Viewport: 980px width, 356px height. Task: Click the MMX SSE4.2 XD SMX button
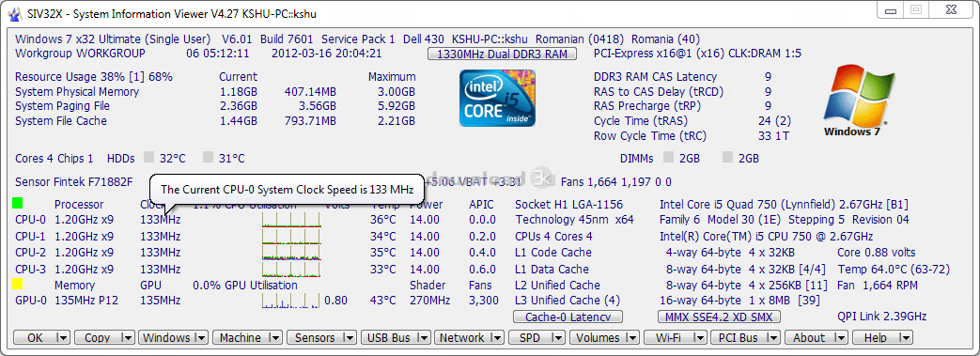point(720,317)
